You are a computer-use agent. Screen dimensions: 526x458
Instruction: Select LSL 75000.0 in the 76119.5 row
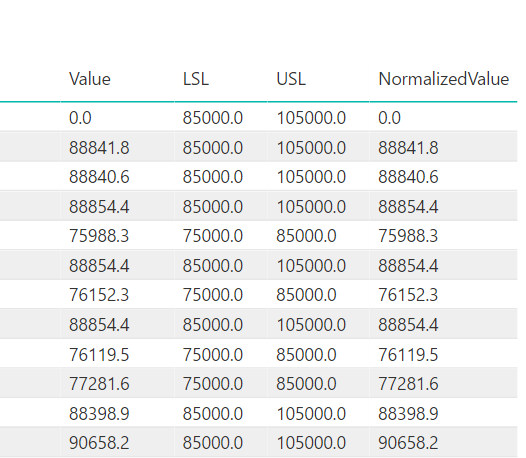pyautogui.click(x=213, y=355)
